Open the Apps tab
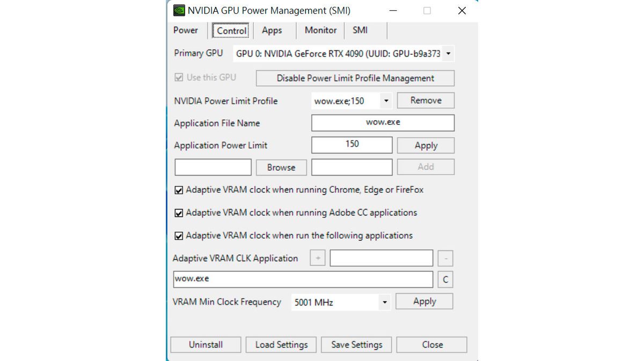 tap(272, 30)
